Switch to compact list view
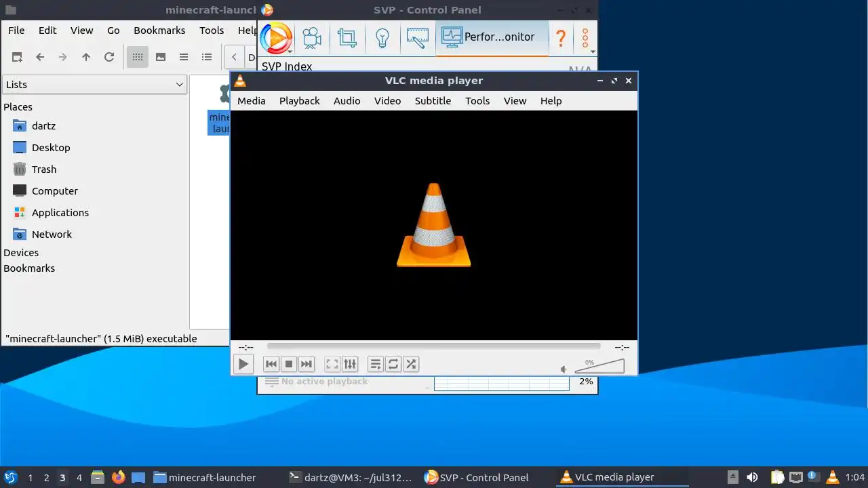 (184, 57)
